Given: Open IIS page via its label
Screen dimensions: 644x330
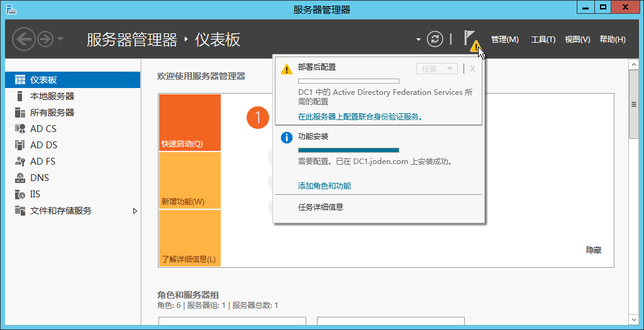Looking at the screenshot, I should (x=35, y=195).
